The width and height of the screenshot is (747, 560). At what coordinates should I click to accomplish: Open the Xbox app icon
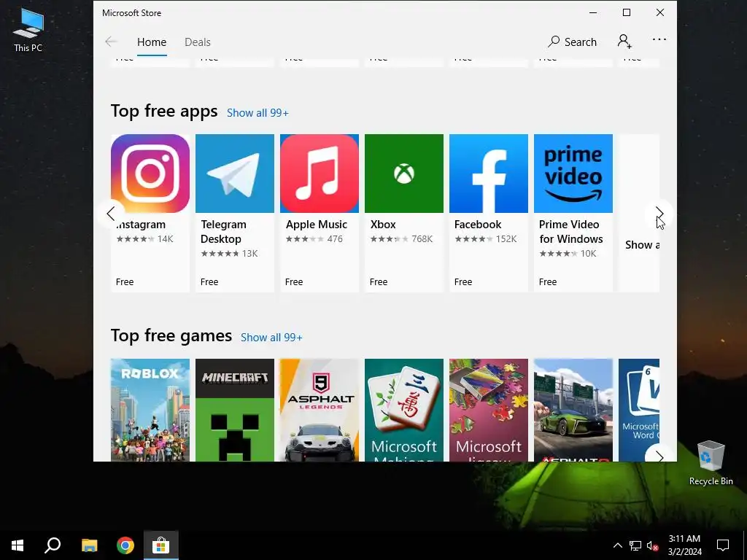404,174
